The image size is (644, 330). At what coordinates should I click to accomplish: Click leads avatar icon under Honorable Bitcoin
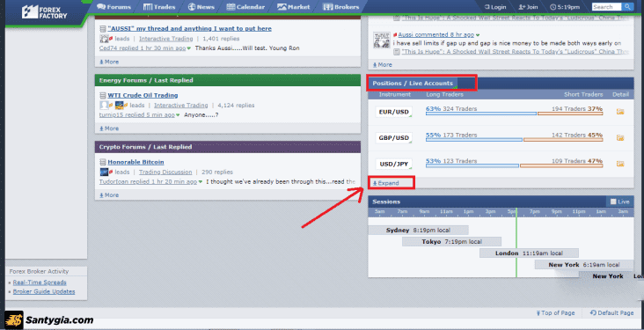click(104, 172)
